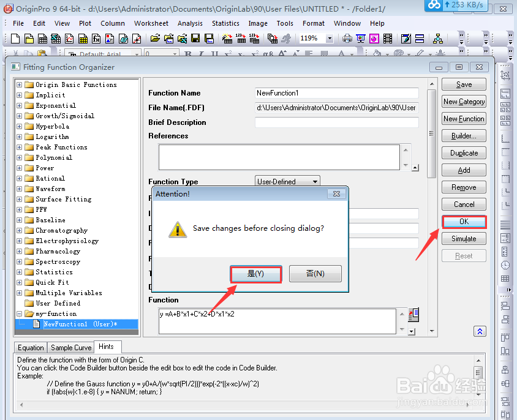The width and height of the screenshot is (517, 420).
Task: Click the Remove button
Action: click(x=464, y=187)
